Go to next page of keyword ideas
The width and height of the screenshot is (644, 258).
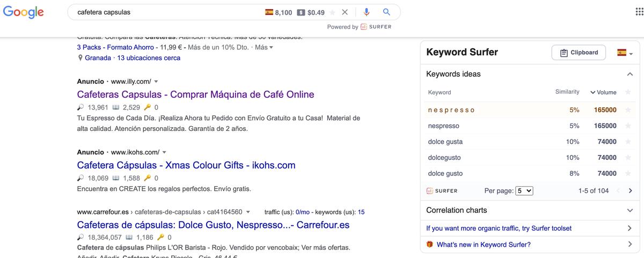(630, 191)
